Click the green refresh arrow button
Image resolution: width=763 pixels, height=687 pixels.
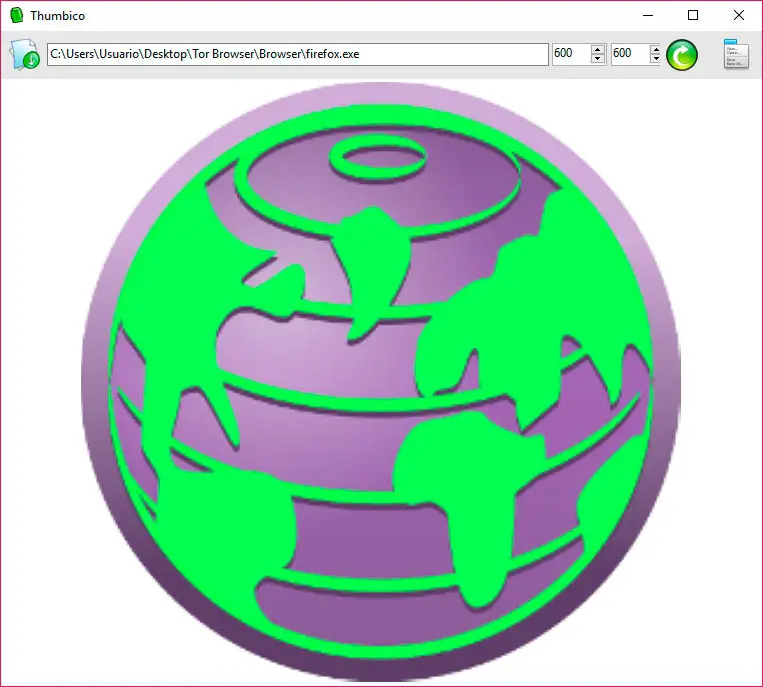tap(681, 54)
